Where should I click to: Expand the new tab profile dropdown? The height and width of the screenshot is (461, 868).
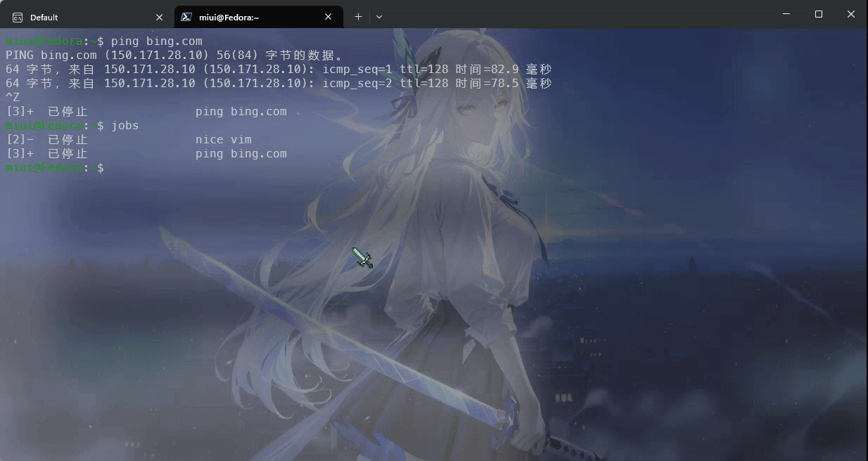379,17
